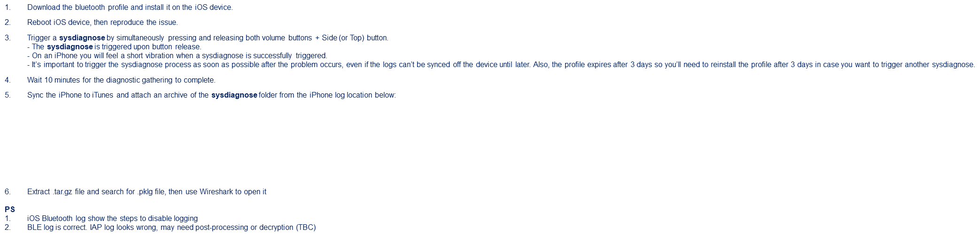This screenshot has height=236, width=980.
Task: Click the word iTunes in step 5
Action: [x=102, y=95]
